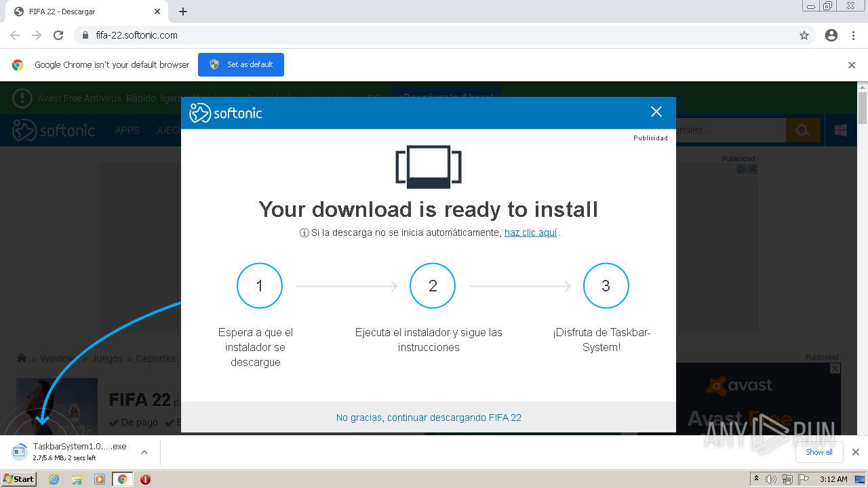Viewport: 868px width, 488px height.
Task: Click the reload page button
Action: tap(58, 35)
